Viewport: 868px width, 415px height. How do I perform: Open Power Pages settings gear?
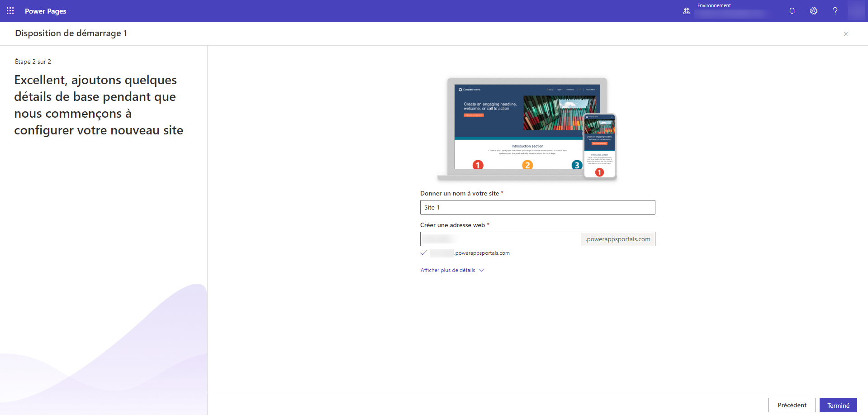coord(814,11)
